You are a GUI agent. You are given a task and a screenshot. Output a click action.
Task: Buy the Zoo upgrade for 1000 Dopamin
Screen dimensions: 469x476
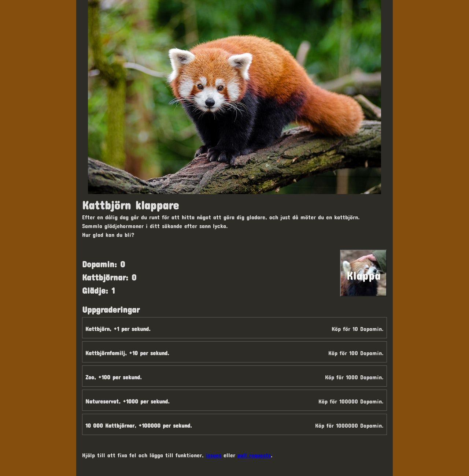[x=234, y=376]
